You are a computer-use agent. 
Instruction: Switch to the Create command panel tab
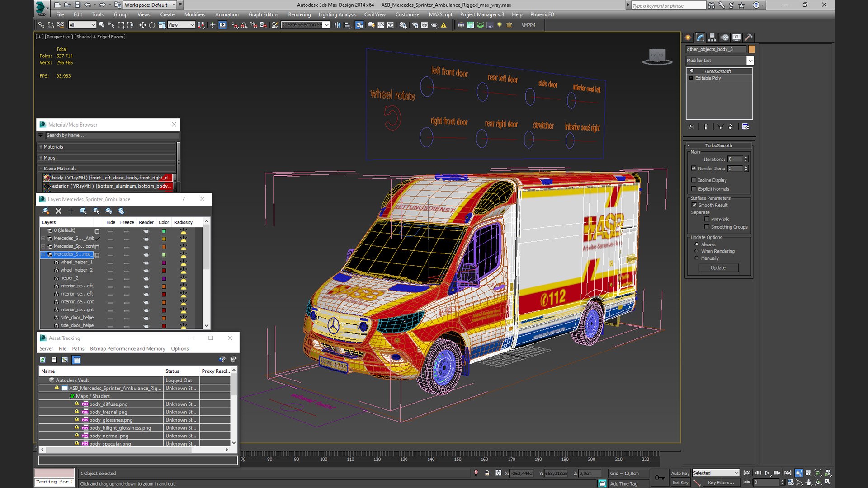[688, 38]
